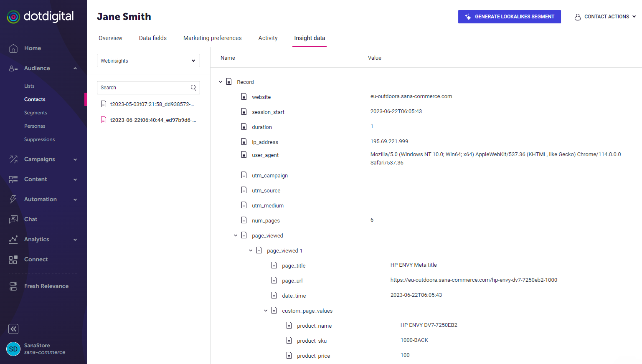This screenshot has width=642, height=364.
Task: Collapse the page_viewed node
Action: click(236, 235)
